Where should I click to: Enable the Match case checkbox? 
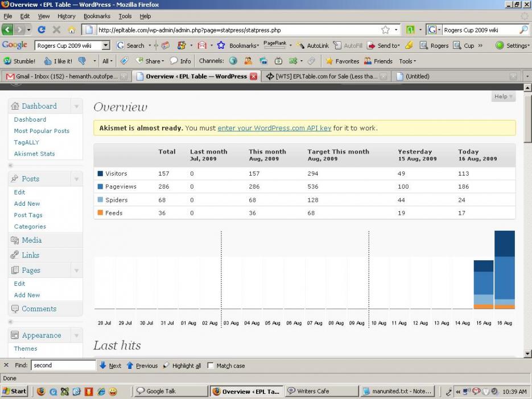211,365
